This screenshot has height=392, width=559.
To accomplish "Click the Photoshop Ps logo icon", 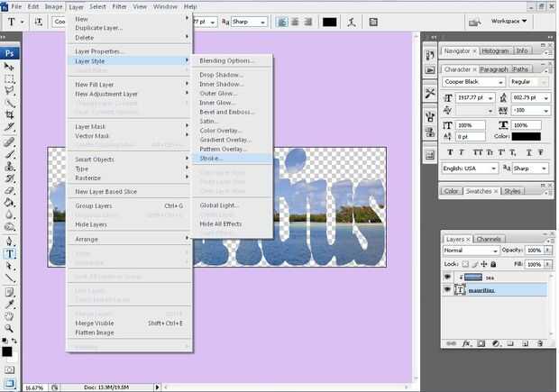I will pos(10,53).
